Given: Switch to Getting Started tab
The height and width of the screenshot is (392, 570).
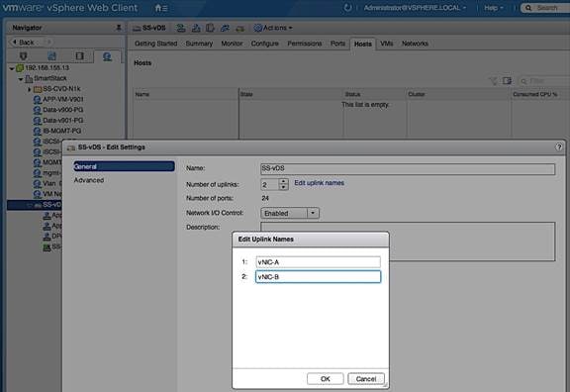Looking at the screenshot, I should point(155,44).
